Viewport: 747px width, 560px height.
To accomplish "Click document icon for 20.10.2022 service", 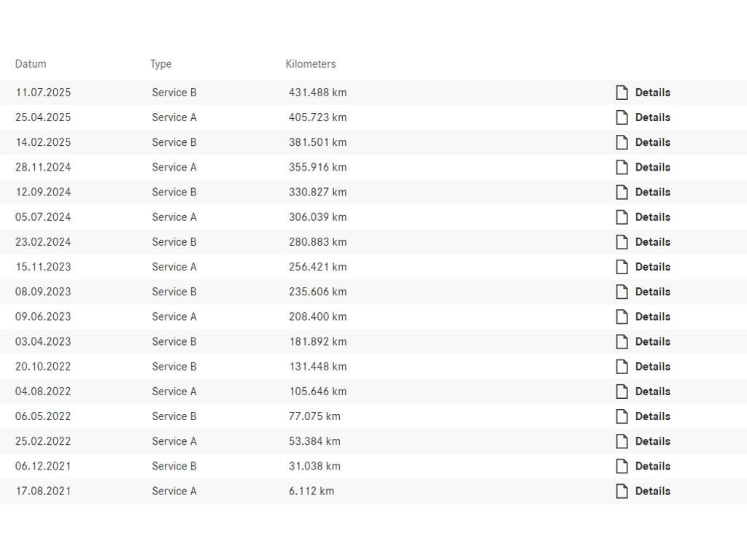I will click(622, 367).
